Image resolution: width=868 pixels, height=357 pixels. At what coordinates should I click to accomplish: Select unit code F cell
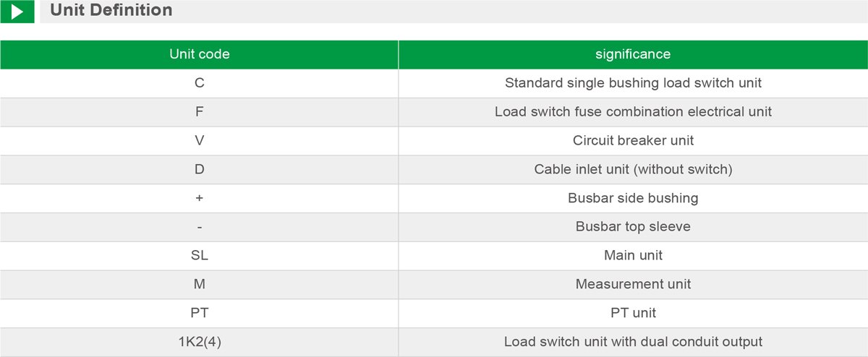pos(199,112)
